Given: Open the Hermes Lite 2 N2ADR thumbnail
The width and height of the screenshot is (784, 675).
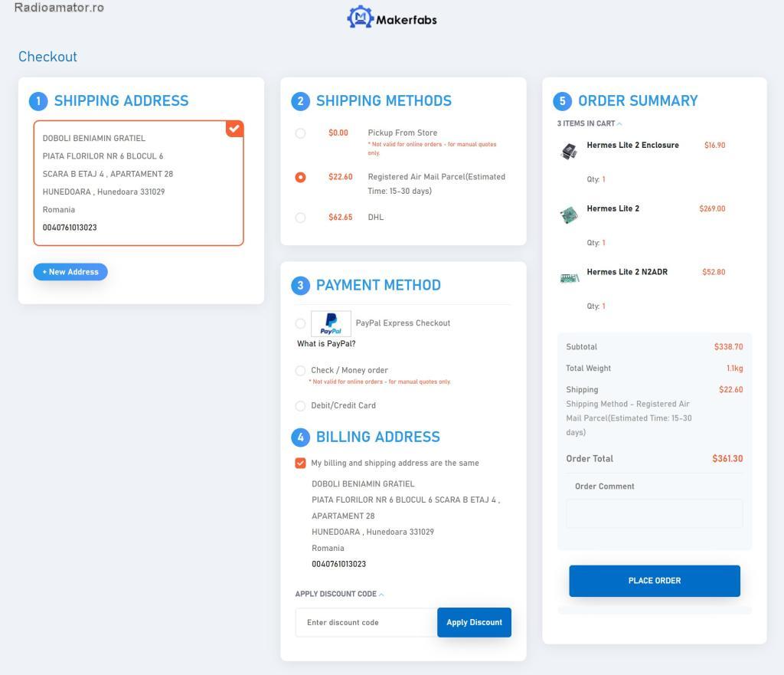Looking at the screenshot, I should (x=569, y=277).
